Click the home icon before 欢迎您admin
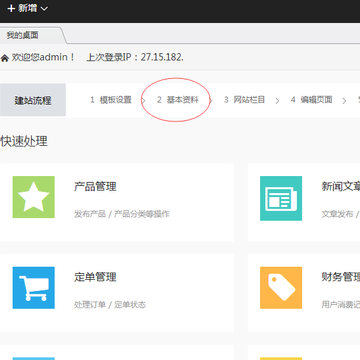Image resolution: width=360 pixels, height=360 pixels. click(x=5, y=59)
